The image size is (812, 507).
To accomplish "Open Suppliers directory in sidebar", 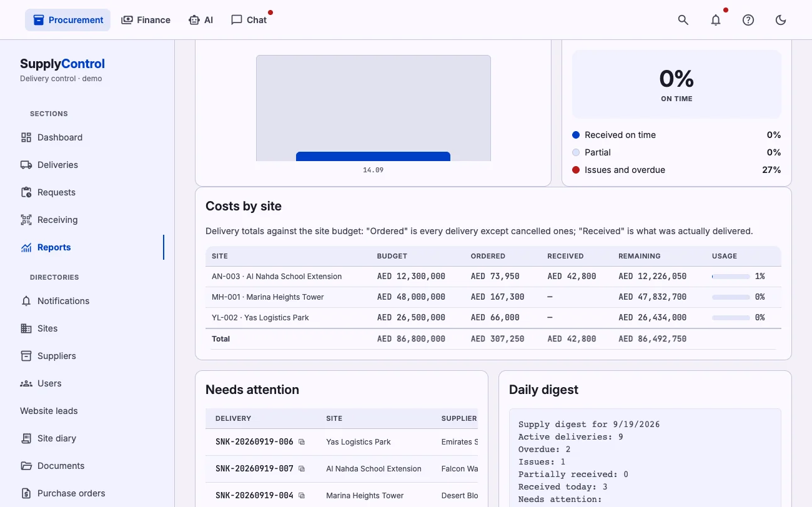I will click(87, 356).
